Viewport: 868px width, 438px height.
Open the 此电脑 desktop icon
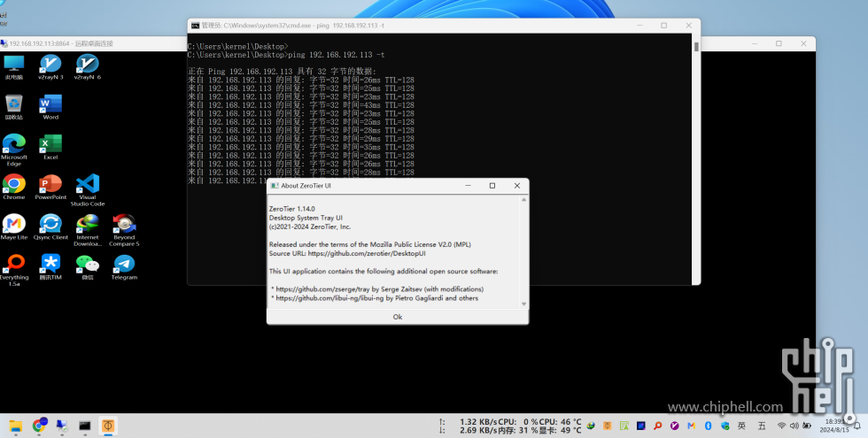click(x=14, y=67)
